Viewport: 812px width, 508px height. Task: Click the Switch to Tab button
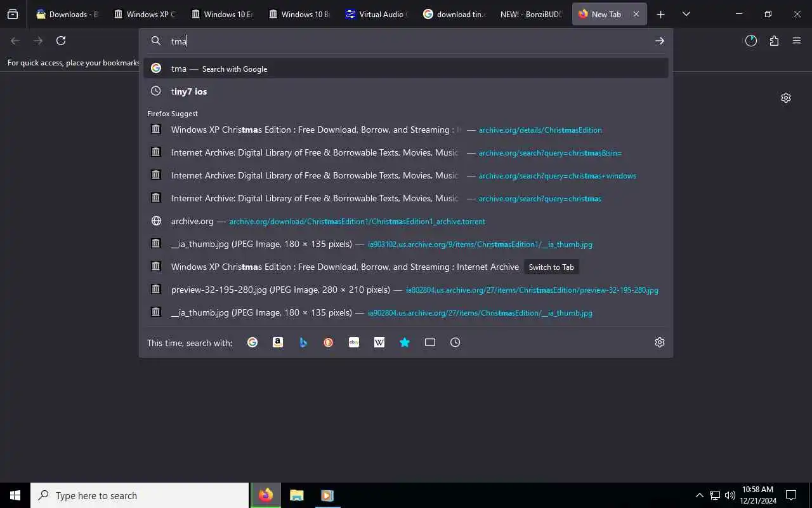[x=551, y=267]
